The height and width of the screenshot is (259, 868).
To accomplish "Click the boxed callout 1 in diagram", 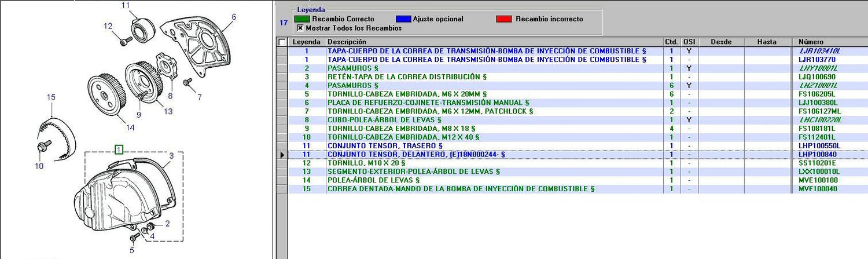I will (119, 149).
